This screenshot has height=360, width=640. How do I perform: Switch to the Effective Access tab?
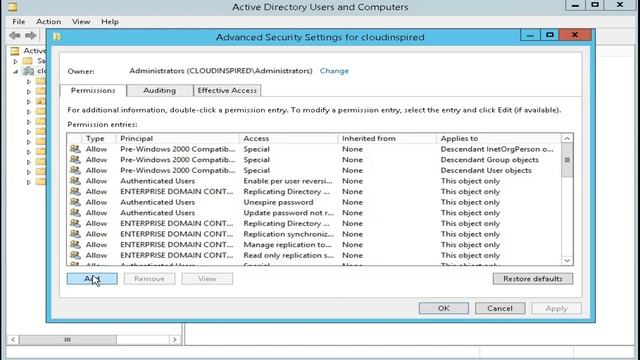pyautogui.click(x=227, y=91)
